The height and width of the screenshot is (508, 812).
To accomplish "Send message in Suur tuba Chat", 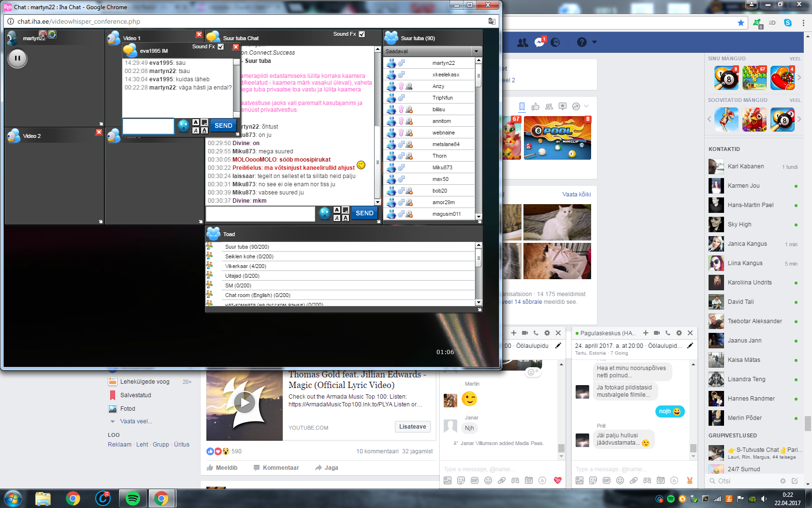I will (364, 213).
